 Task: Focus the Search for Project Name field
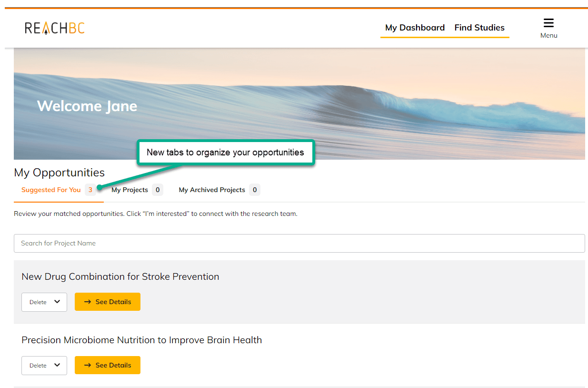tap(299, 243)
